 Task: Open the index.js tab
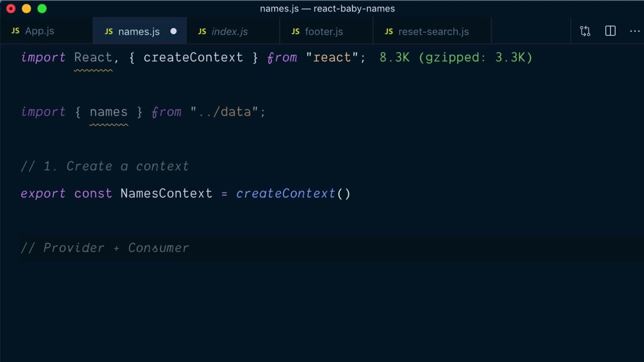pos(233,31)
